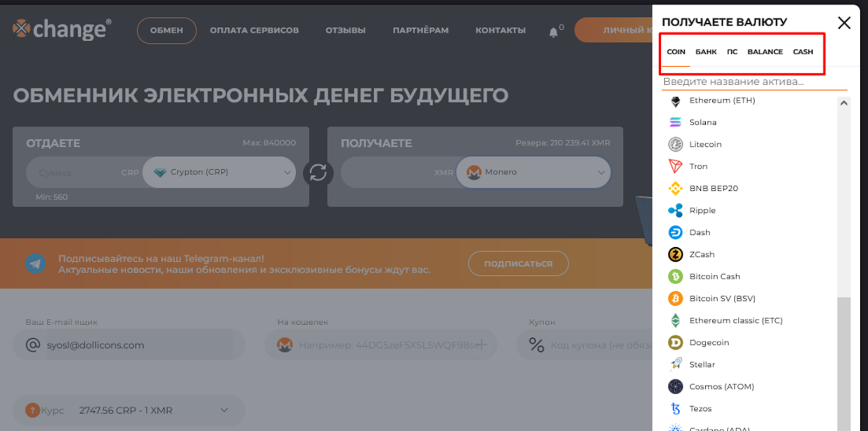Click the Litecoin coin icon
This screenshot has height=431, width=868.
[x=675, y=144]
